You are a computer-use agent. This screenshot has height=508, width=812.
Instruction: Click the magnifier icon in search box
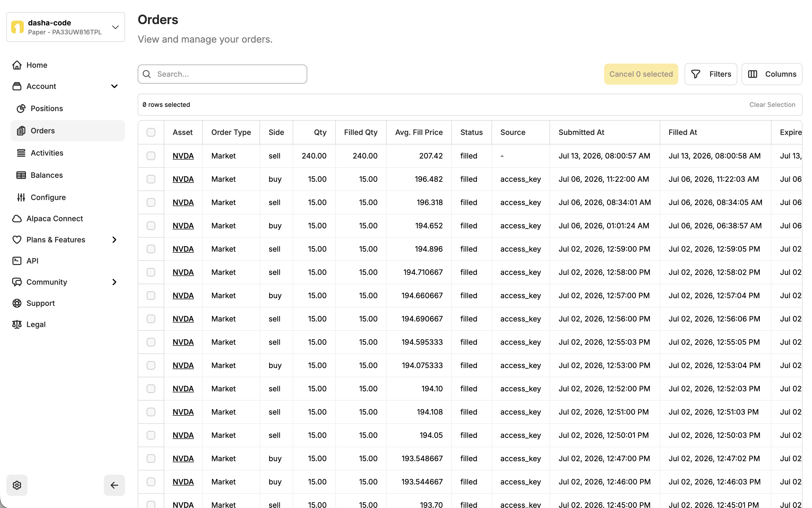(147, 74)
